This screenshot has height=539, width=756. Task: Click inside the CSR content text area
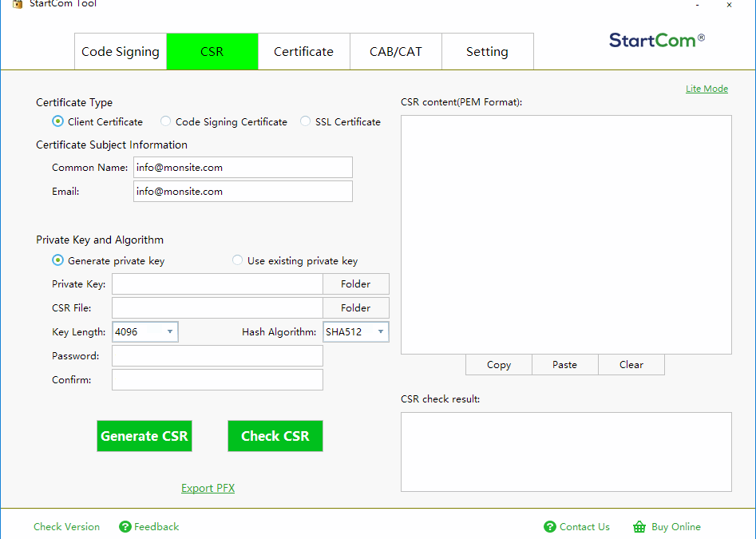point(566,234)
